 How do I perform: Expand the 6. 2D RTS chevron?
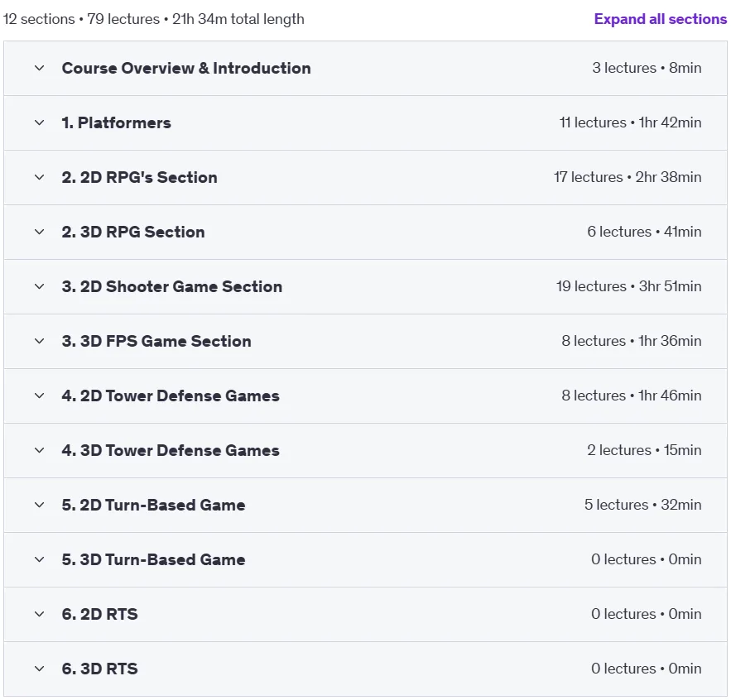pos(40,614)
